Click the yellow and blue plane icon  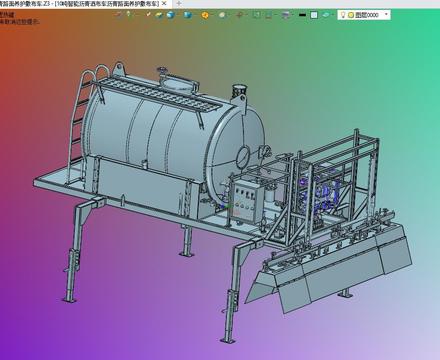(159, 15)
